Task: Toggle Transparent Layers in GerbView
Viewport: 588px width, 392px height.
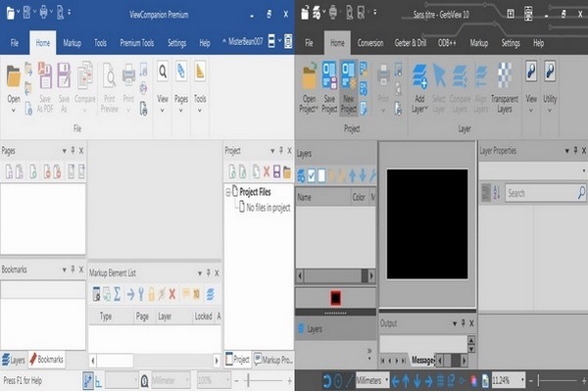Action: click(505, 88)
